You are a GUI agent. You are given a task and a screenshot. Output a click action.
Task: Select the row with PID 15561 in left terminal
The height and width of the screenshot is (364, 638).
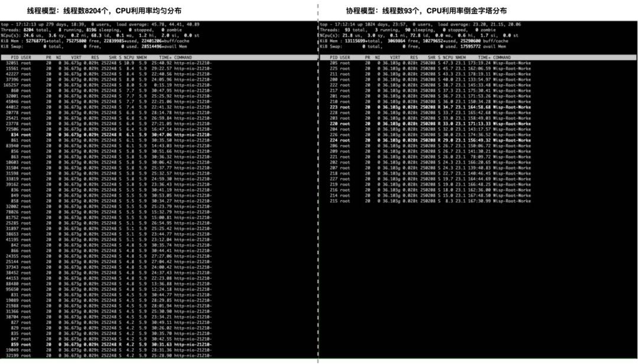pos(109,68)
